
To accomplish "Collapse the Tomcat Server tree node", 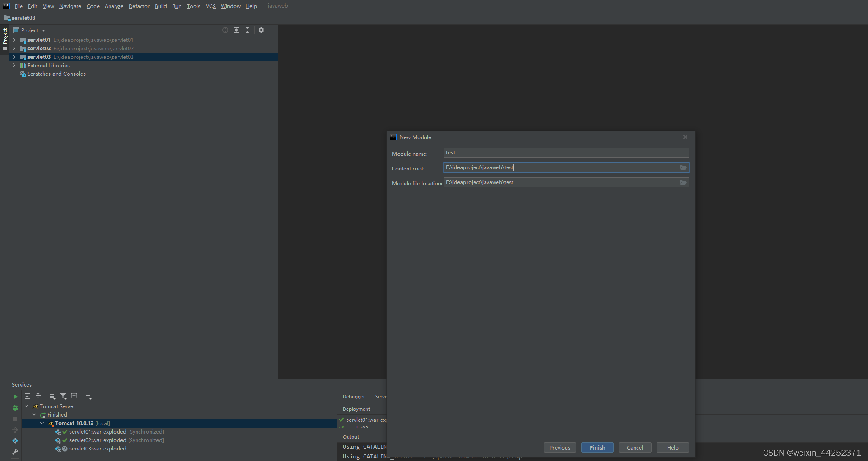I will [x=27, y=406].
